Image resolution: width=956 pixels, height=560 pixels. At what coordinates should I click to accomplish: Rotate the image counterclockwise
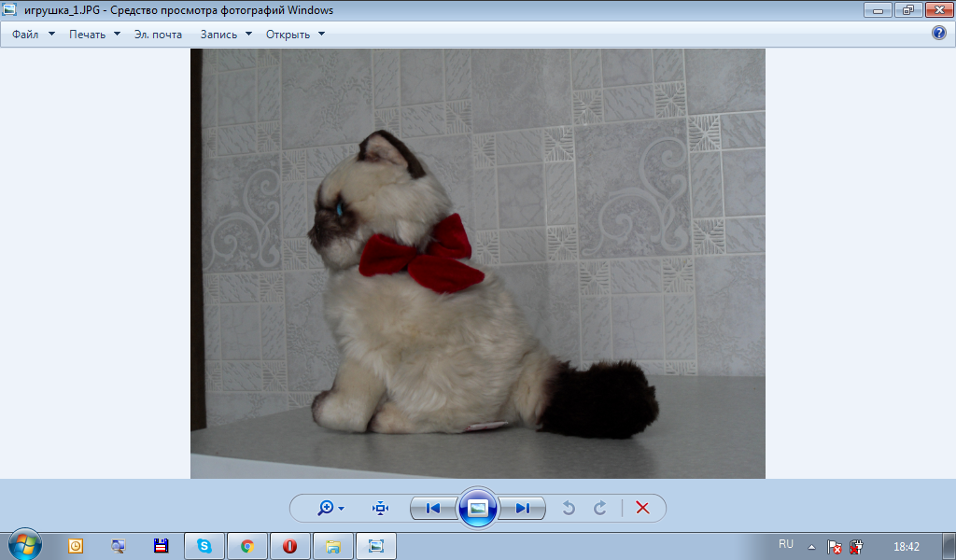[568, 508]
